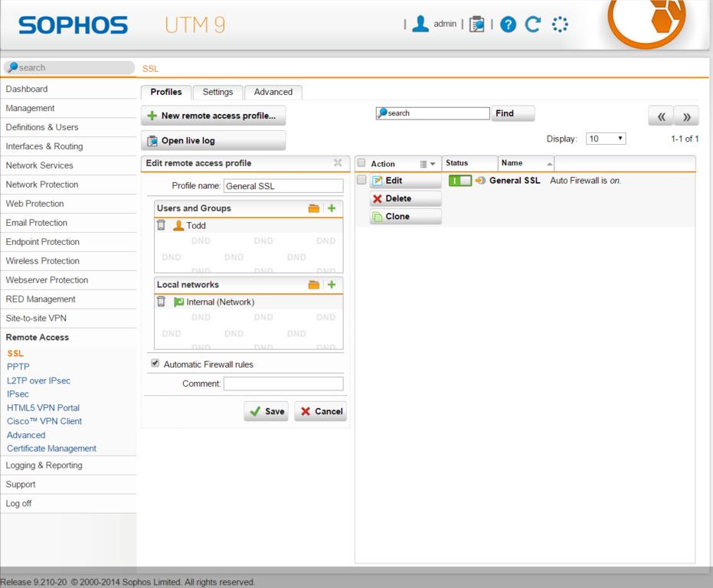Remove Todd with trash icon
Screen dimensions: 713x588
click(161, 225)
